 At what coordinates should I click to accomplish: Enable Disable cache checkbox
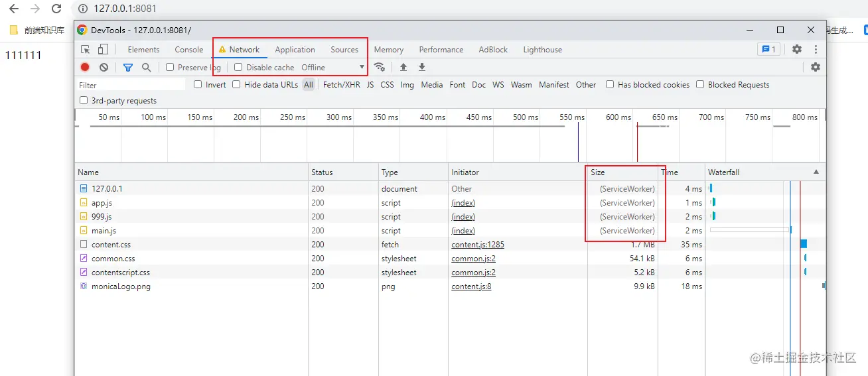pyautogui.click(x=238, y=67)
